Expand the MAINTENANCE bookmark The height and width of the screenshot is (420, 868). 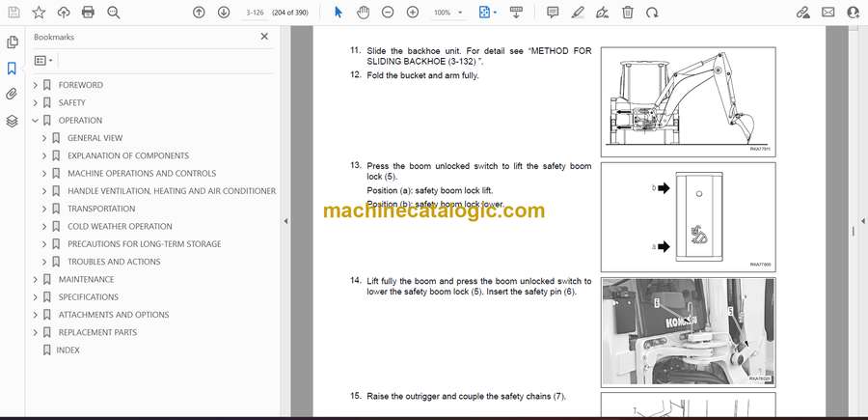click(x=36, y=279)
